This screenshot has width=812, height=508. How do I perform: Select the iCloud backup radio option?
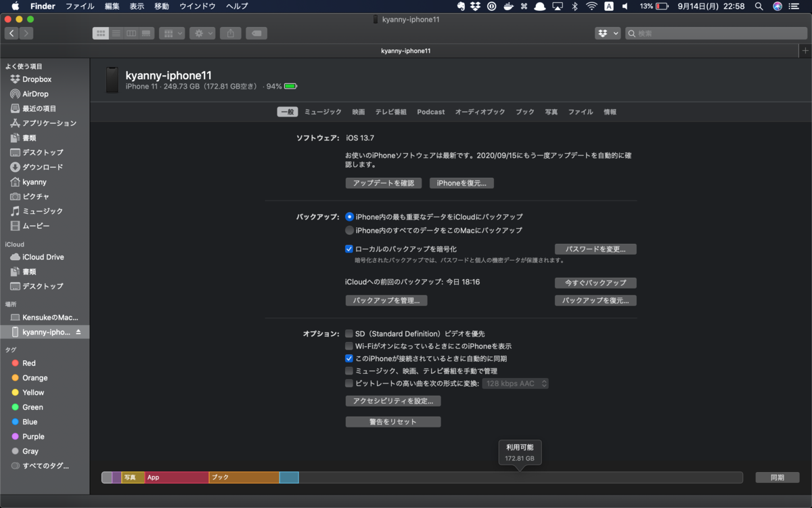point(349,217)
